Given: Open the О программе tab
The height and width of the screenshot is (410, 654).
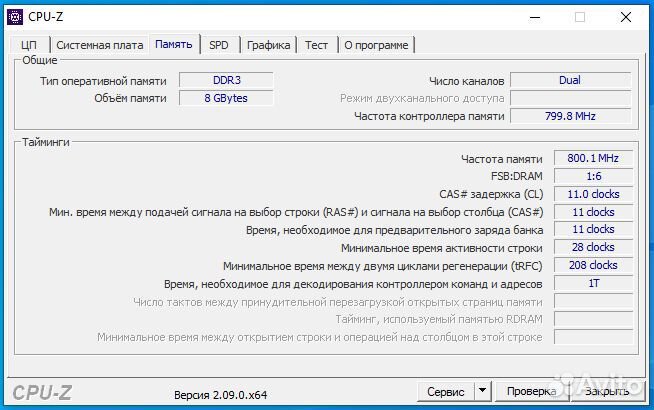Looking at the screenshot, I should point(376,45).
